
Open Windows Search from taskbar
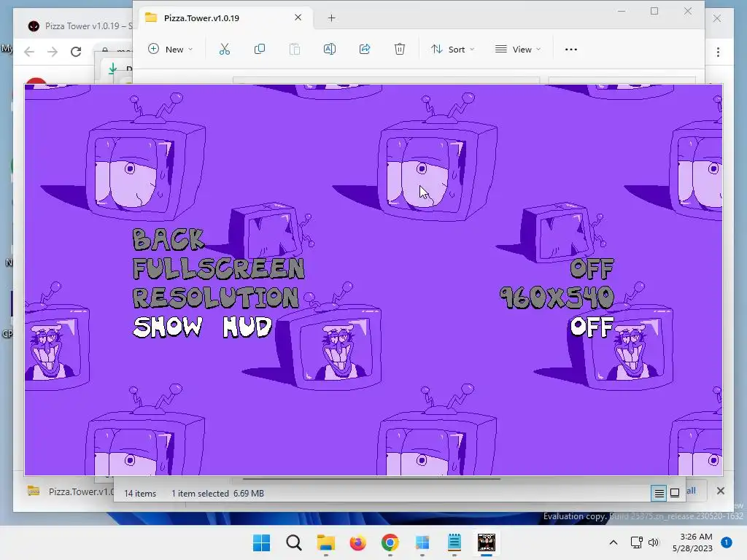pos(293,542)
